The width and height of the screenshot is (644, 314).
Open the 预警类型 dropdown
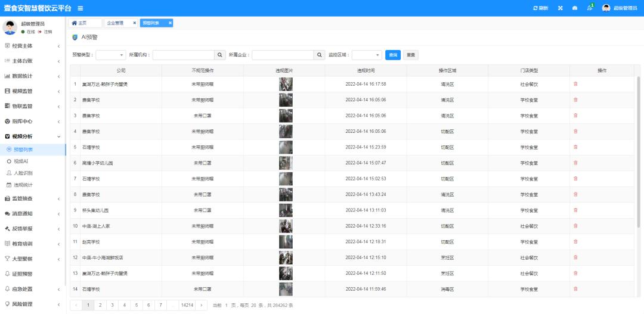pyautogui.click(x=111, y=55)
